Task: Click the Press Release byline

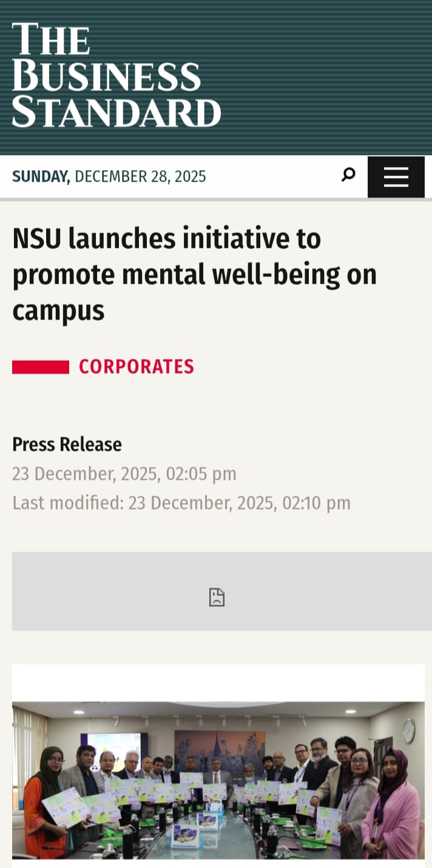Action: tap(67, 445)
